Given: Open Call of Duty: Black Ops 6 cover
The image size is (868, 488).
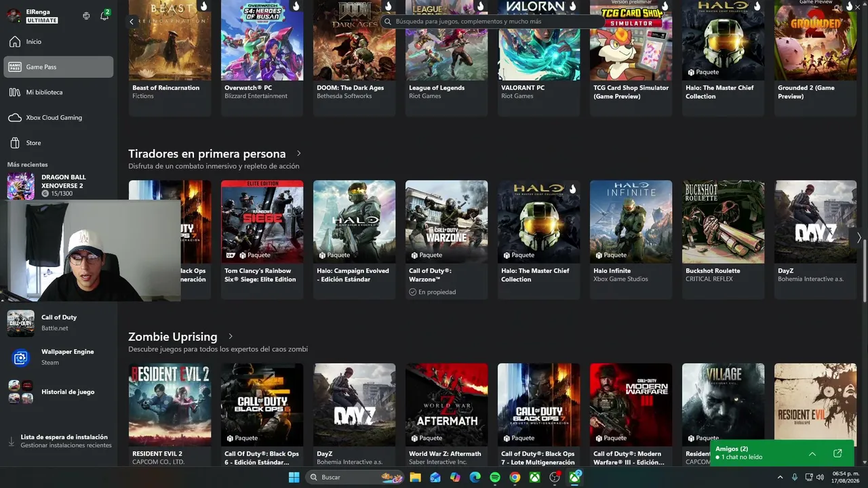Looking at the screenshot, I should 262,405.
